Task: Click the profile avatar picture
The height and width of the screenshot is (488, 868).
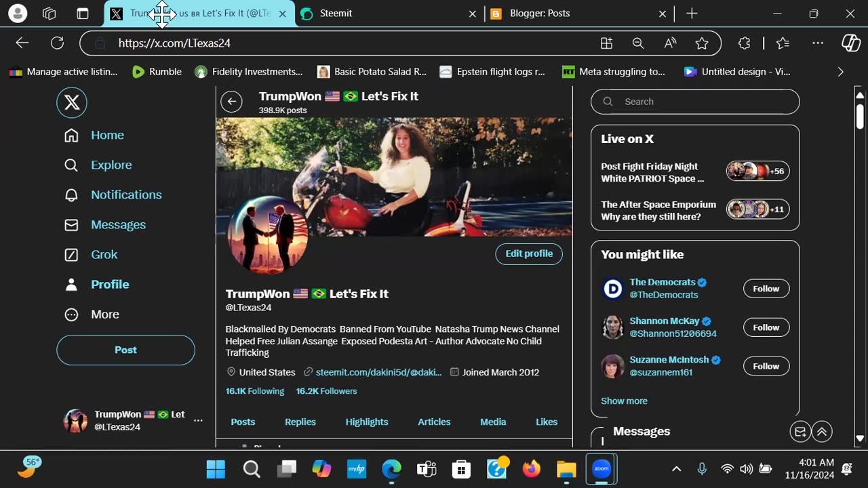Action: tap(269, 235)
